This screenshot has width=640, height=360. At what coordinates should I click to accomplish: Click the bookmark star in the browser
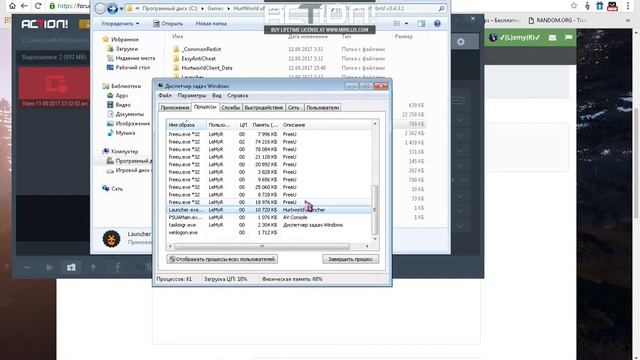(574, 6)
